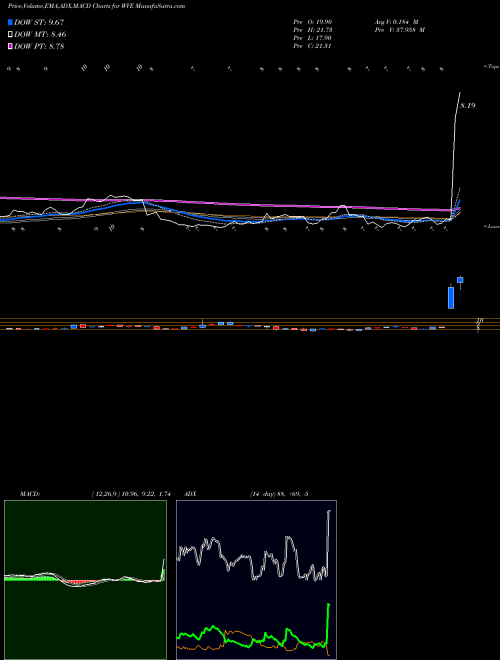Click the last small blue candlestick

pyautogui.click(x=460, y=281)
